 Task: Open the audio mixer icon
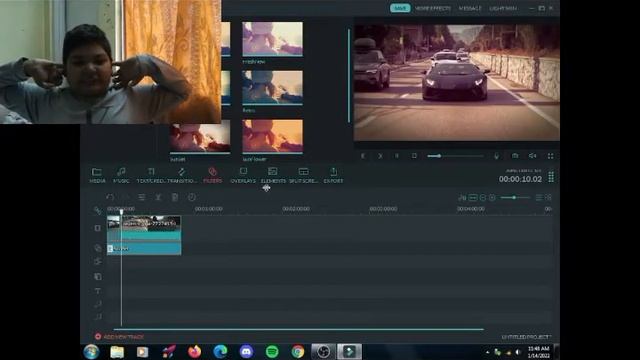462,198
